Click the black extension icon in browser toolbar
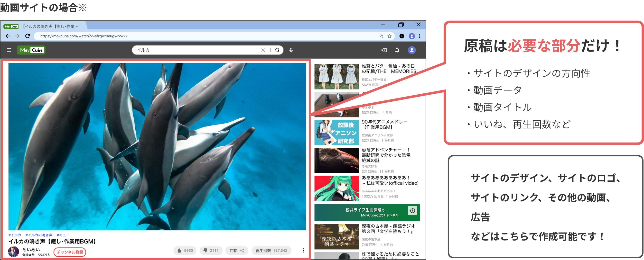 402,36
